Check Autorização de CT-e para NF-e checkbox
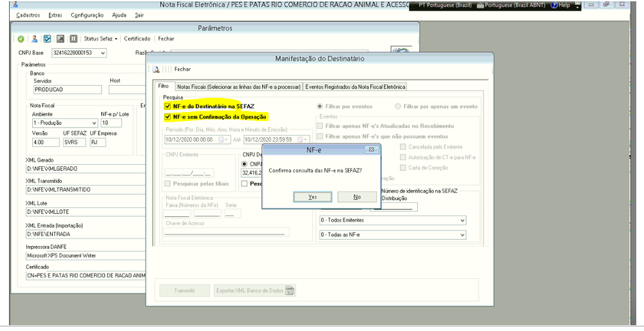644x331 pixels. pyautogui.click(x=403, y=157)
